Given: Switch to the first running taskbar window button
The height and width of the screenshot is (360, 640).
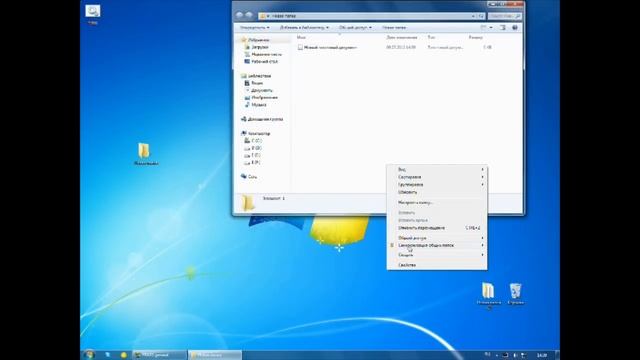Looking at the screenshot, I should pyautogui.click(x=159, y=355).
